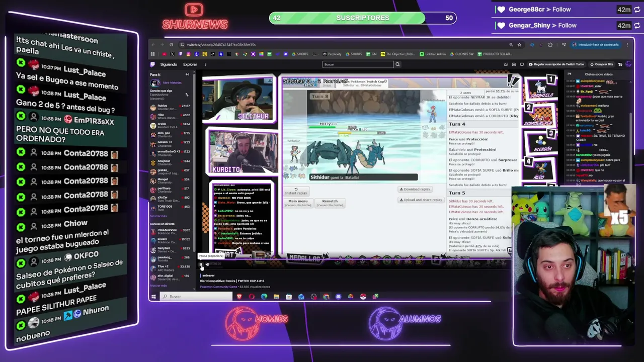The height and width of the screenshot is (362, 644).
Task: Open the Chrome apps grid bookmark
Action: coord(153,54)
